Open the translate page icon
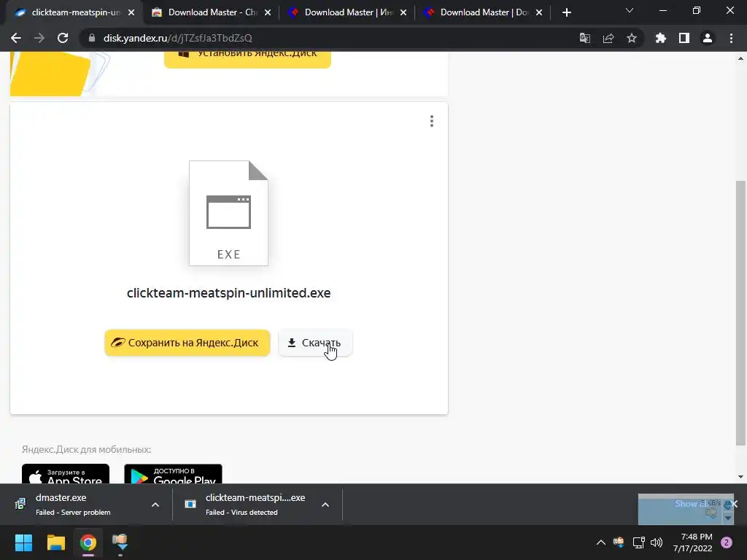 point(584,38)
